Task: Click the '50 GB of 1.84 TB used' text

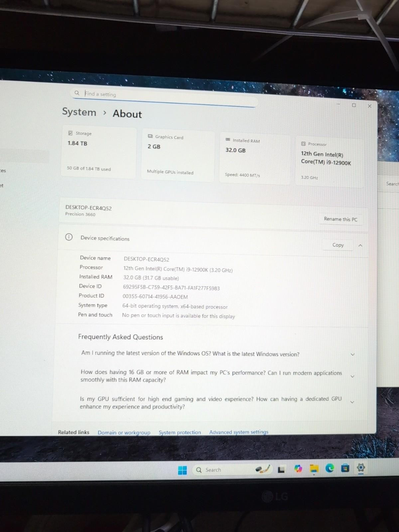Action: point(89,169)
